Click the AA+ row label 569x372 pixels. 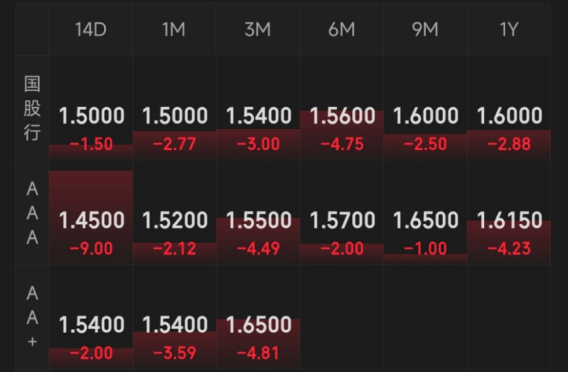(32, 317)
